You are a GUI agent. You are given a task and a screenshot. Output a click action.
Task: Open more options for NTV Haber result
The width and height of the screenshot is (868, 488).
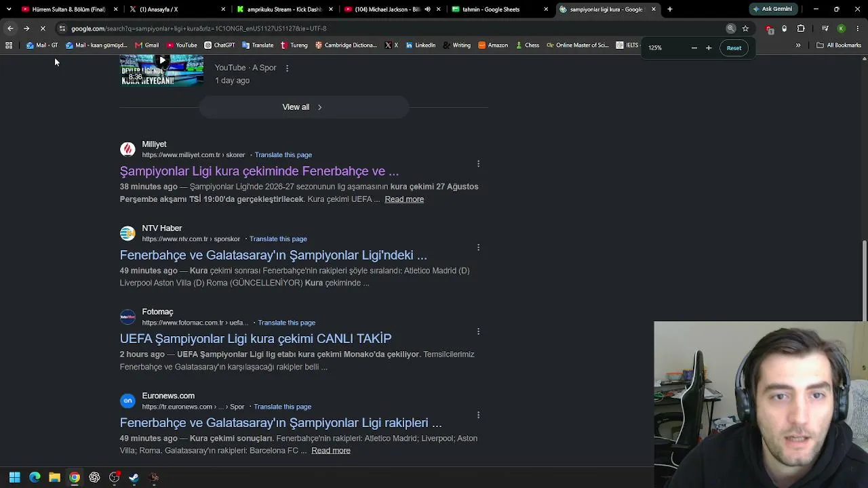pyautogui.click(x=478, y=247)
